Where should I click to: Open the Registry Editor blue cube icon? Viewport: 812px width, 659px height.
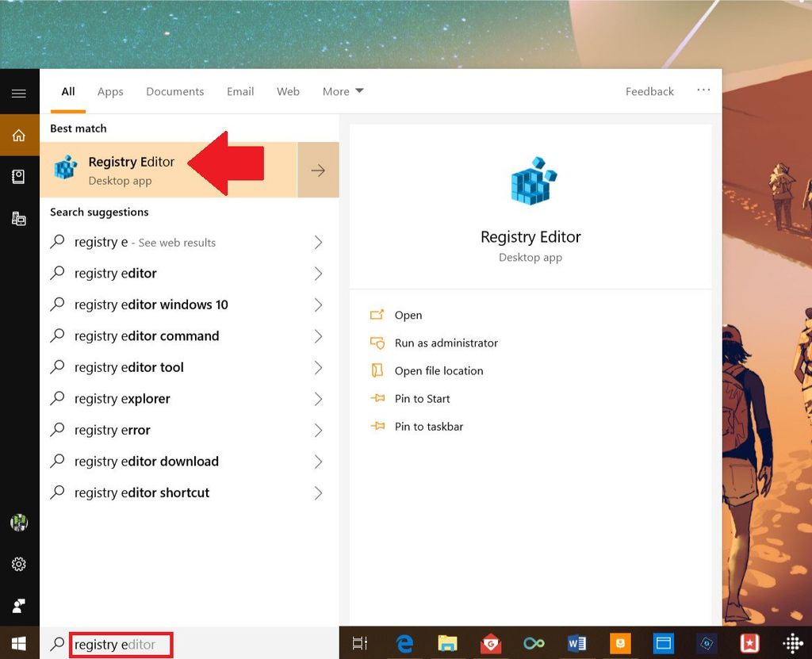coord(64,168)
